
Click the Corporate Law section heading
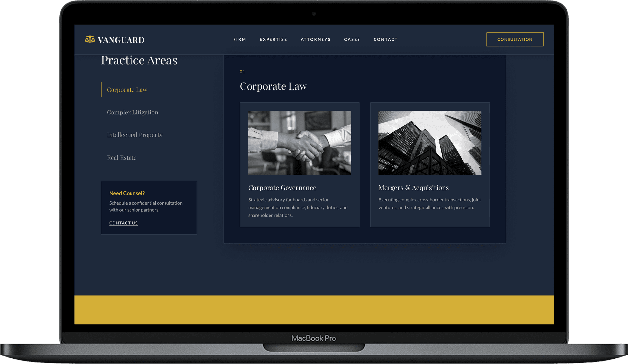click(x=273, y=86)
